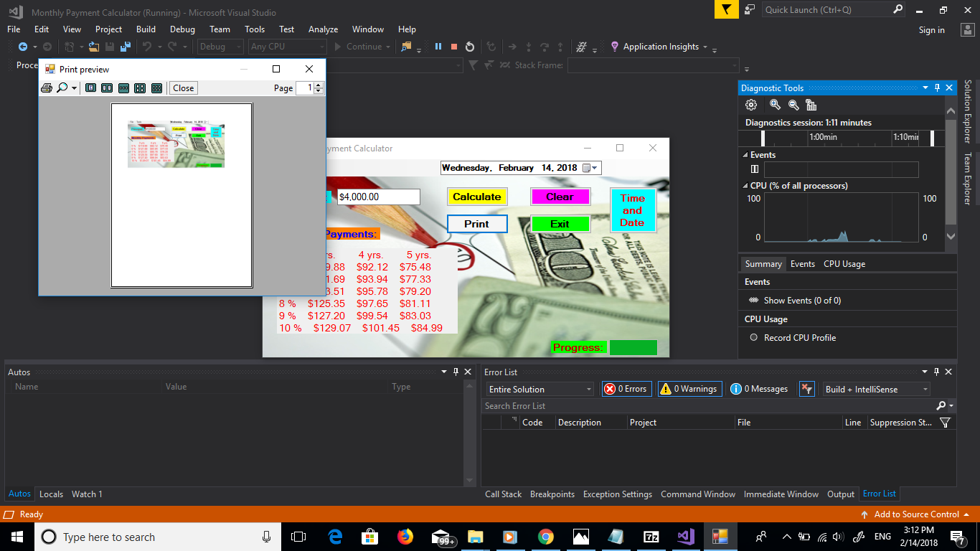Open Diagnostic Tools settings gear
Viewport: 980px width, 551px height.
(750, 104)
